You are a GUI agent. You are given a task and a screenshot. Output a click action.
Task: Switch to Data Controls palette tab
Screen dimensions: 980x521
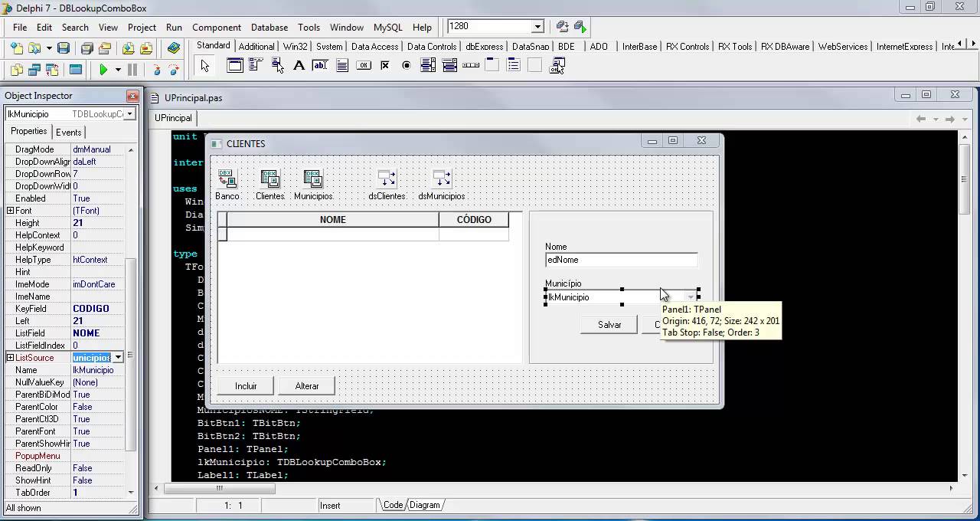[432, 46]
